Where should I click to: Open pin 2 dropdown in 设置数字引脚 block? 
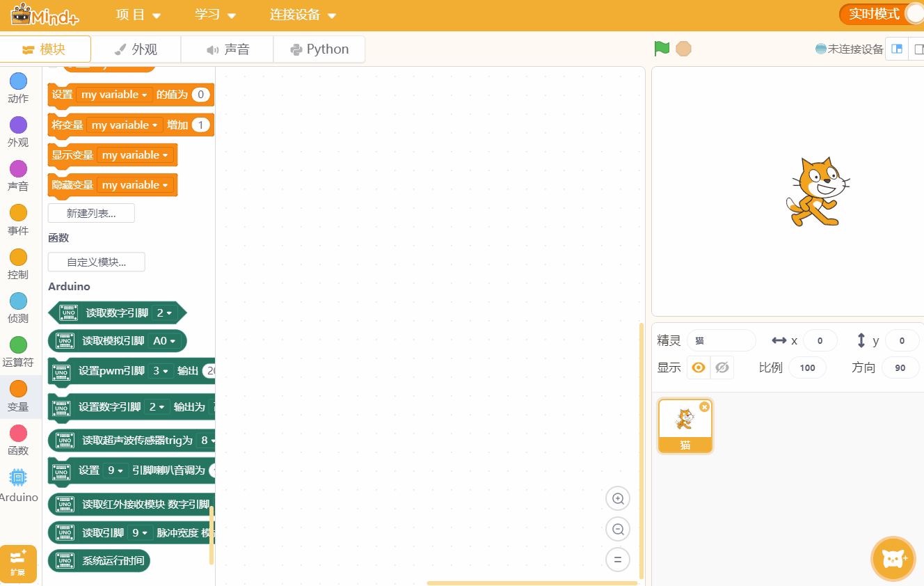coord(157,406)
